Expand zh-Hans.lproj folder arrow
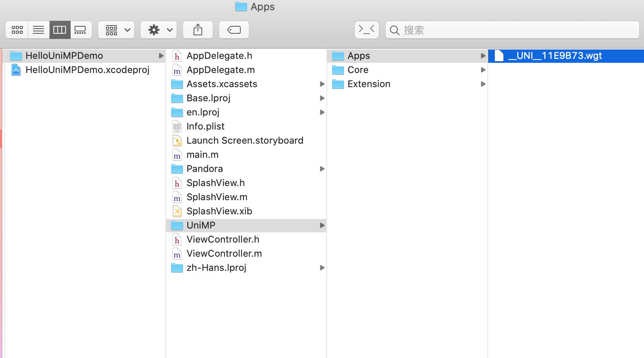This screenshot has height=358, width=644. point(322,268)
